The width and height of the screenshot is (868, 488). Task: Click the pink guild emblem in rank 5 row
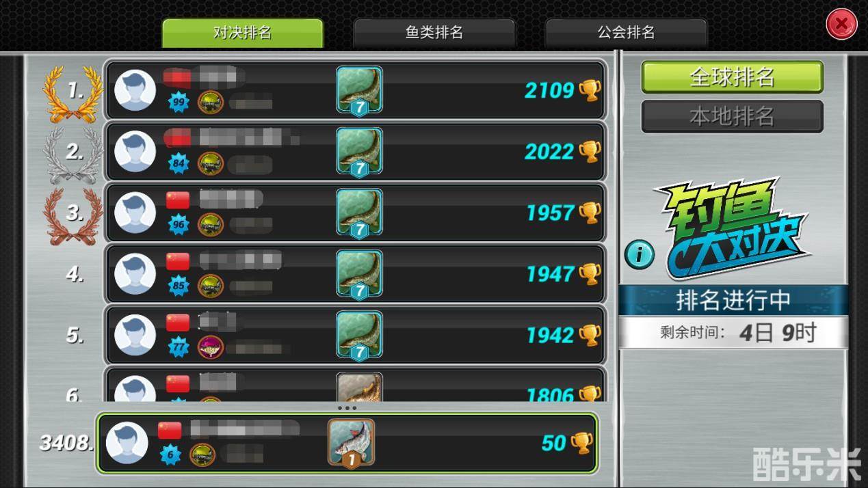tap(211, 347)
